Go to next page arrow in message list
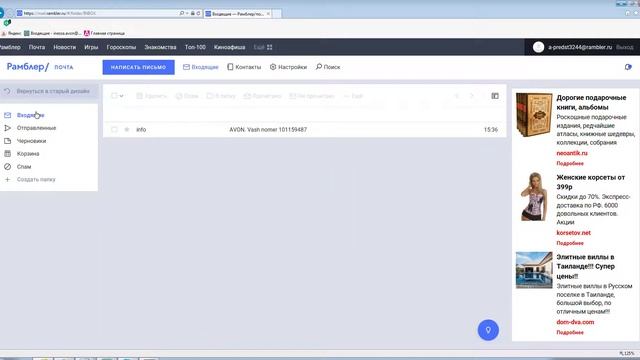Viewport: 640px width, 360px height. tap(472, 96)
